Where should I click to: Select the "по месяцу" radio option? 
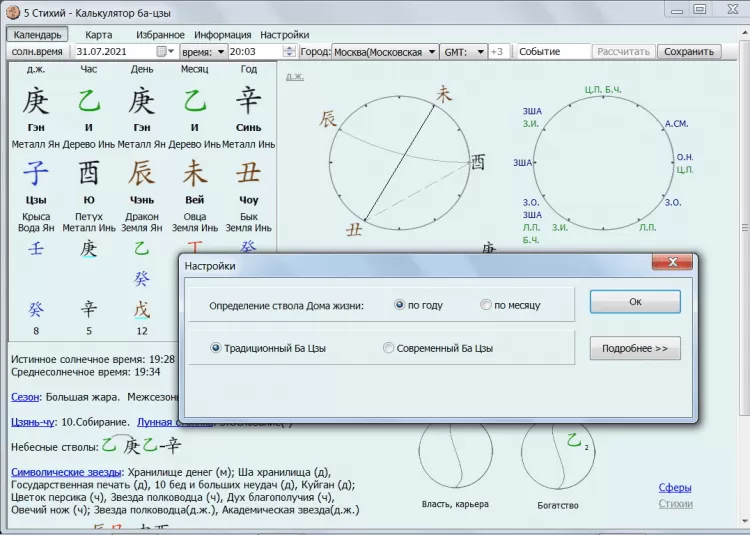point(486,305)
